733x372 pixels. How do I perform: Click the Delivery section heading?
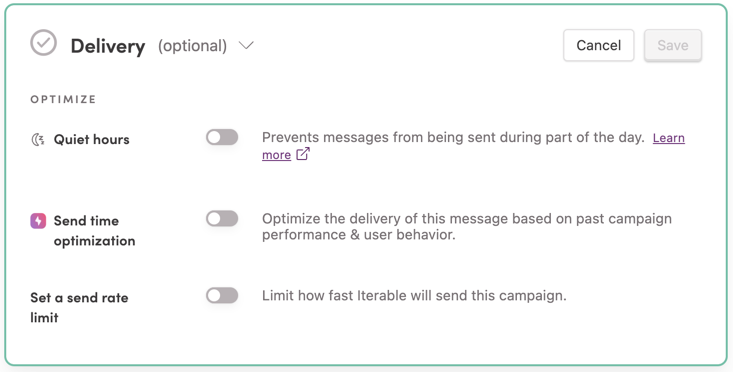108,46
